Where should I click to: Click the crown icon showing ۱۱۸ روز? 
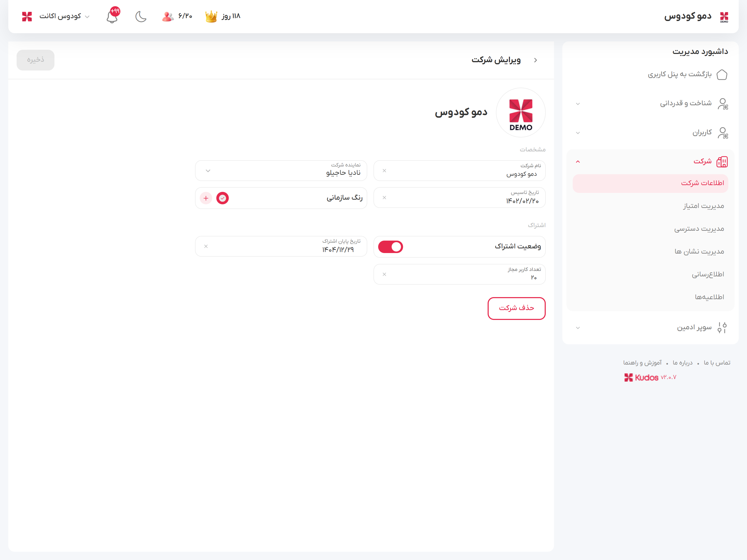pyautogui.click(x=211, y=16)
